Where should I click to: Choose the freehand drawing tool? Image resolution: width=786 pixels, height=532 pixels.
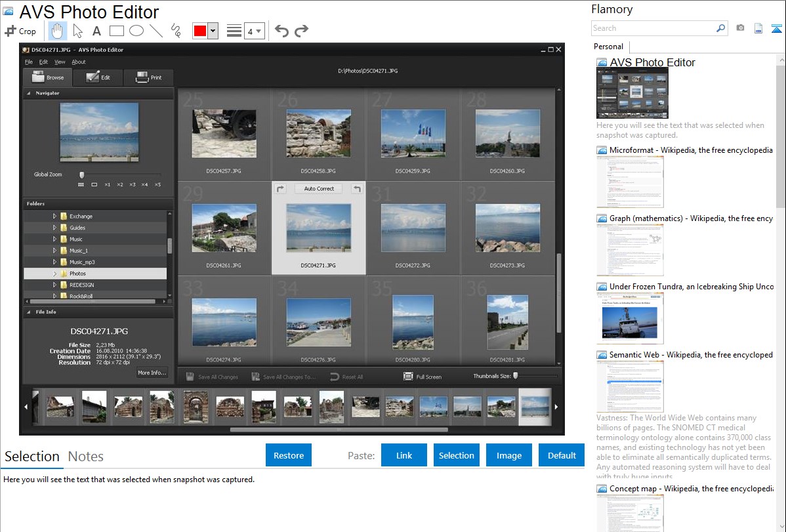(x=176, y=31)
